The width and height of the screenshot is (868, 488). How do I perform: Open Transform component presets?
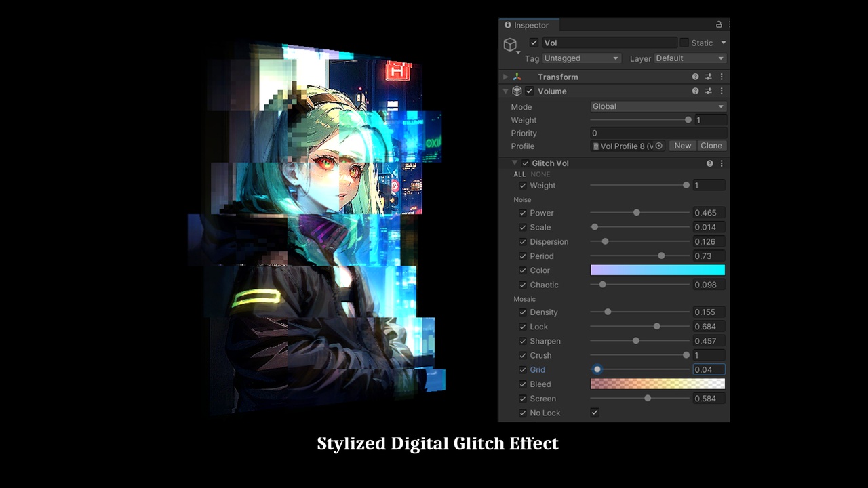tap(709, 77)
